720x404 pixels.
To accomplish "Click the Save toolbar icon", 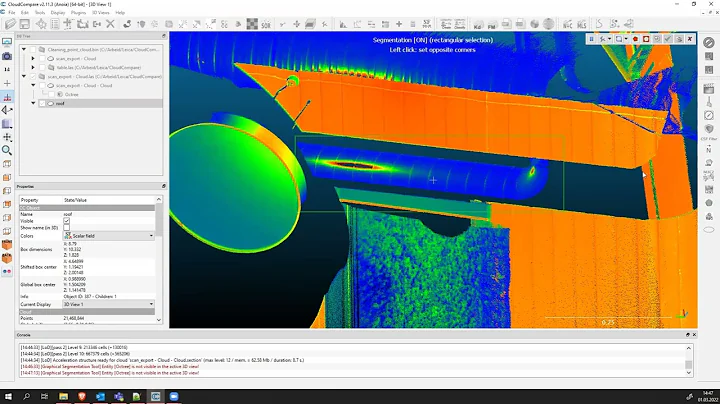I will tap(25, 24).
